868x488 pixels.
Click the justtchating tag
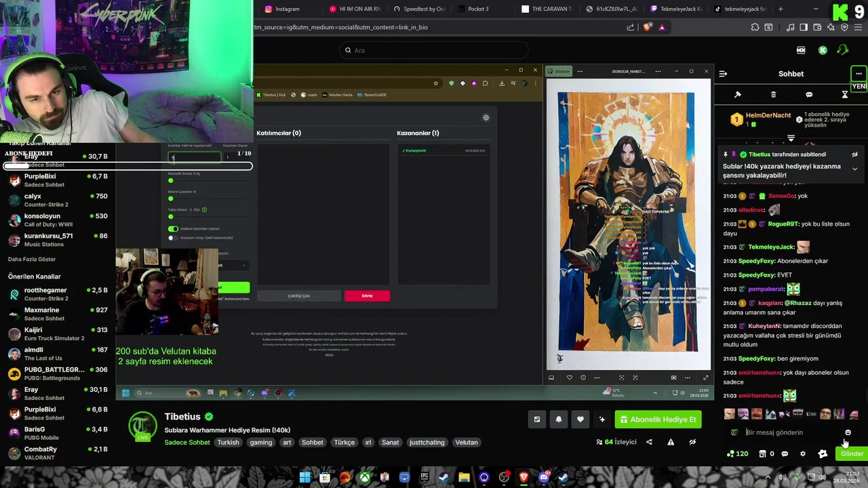pos(427,443)
